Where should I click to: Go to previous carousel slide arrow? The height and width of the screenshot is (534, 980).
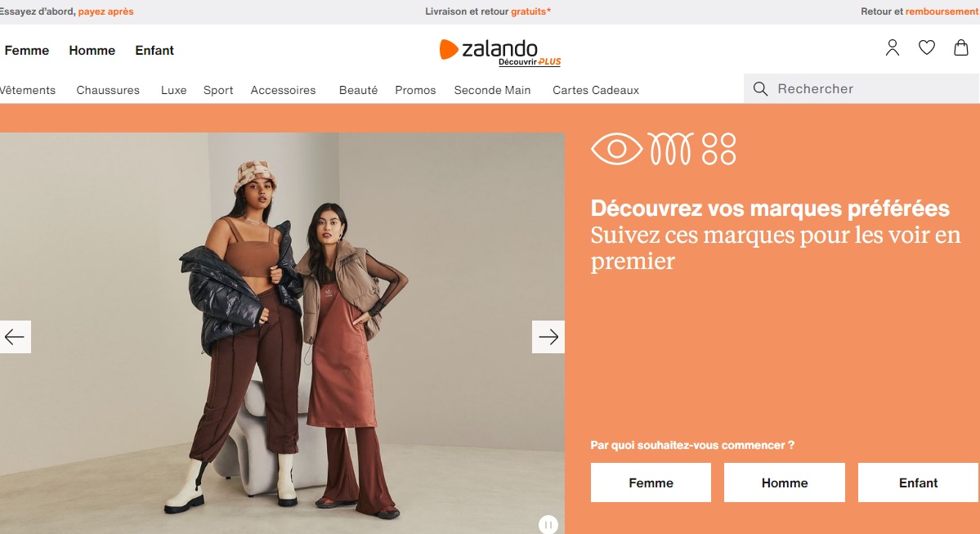(x=15, y=337)
